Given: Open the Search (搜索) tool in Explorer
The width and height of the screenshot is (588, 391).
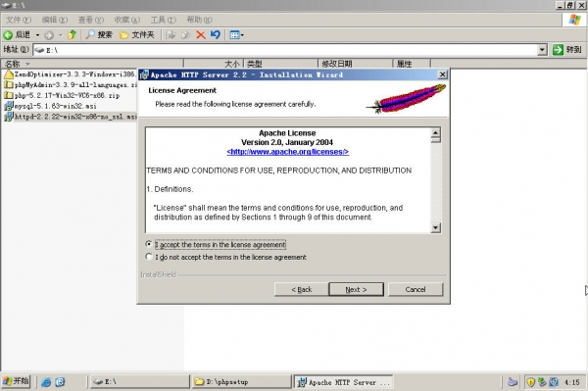Looking at the screenshot, I should (99, 35).
